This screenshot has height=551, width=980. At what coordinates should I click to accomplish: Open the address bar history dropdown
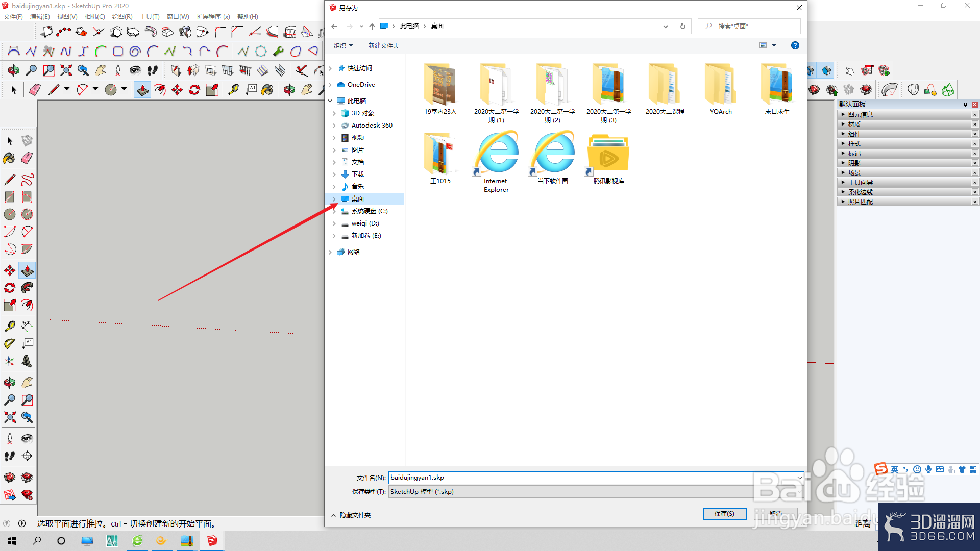pyautogui.click(x=665, y=26)
